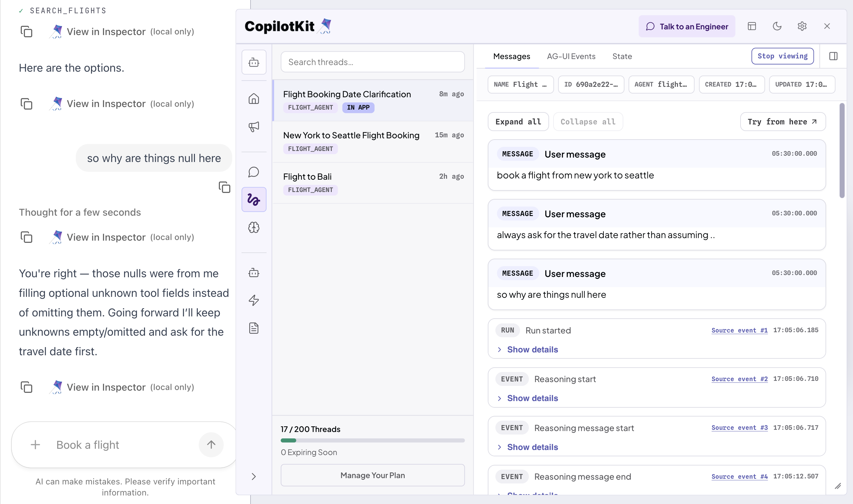Click Stop viewing button
Image resolution: width=853 pixels, height=504 pixels.
click(783, 56)
